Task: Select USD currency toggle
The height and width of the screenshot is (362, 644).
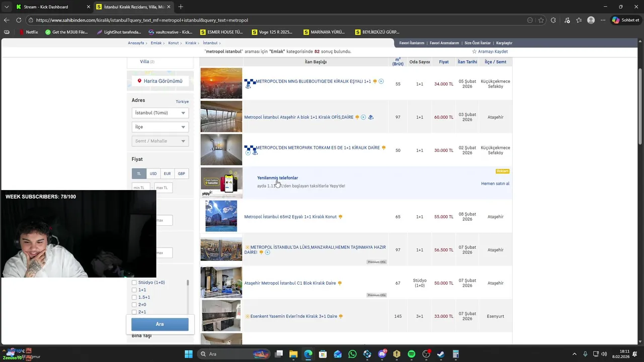Action: [153, 173]
